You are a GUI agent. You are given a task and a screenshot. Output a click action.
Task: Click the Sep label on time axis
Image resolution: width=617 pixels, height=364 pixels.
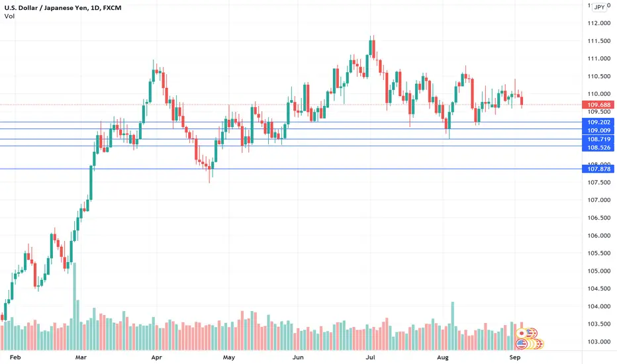coord(514,357)
